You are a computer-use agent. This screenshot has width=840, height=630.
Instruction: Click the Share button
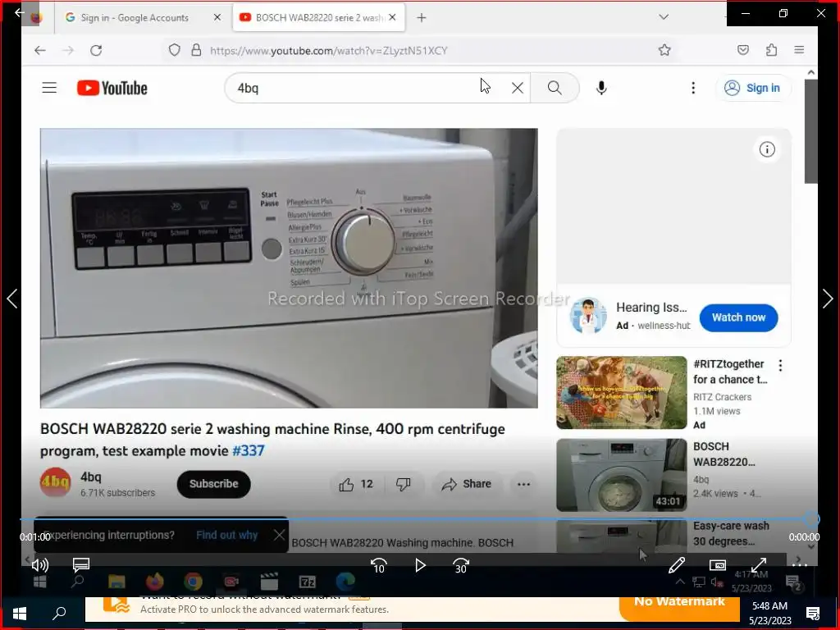click(x=466, y=484)
